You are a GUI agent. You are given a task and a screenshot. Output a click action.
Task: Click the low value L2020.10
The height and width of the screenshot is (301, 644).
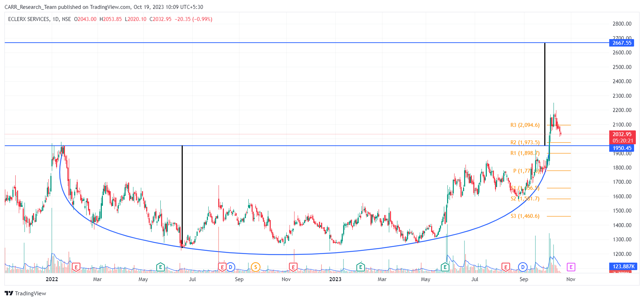pos(136,19)
